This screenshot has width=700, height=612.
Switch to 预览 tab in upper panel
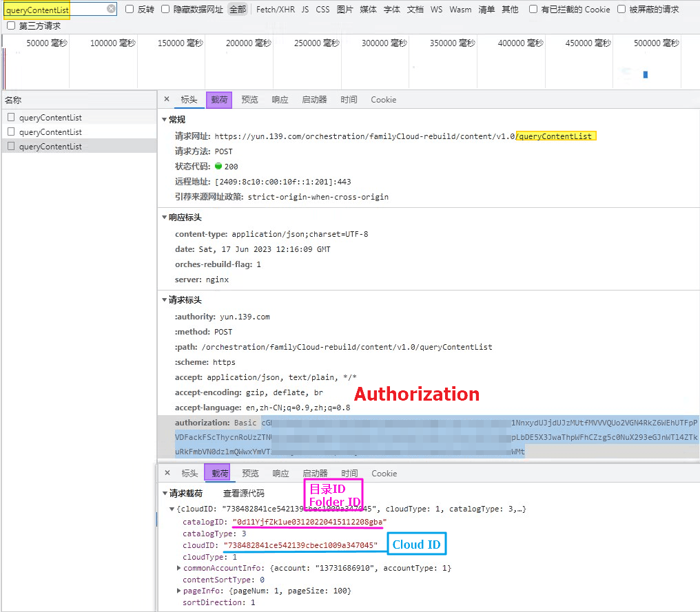pyautogui.click(x=249, y=99)
